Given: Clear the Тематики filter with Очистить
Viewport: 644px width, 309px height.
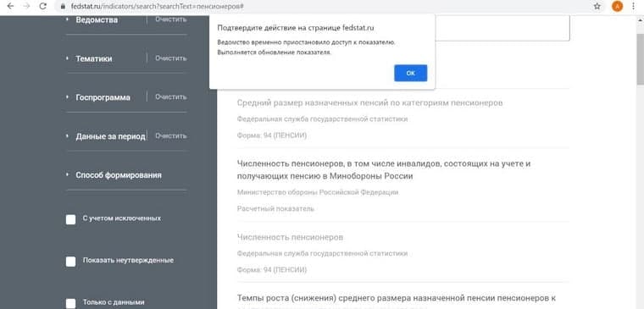Looking at the screenshot, I should (171, 58).
